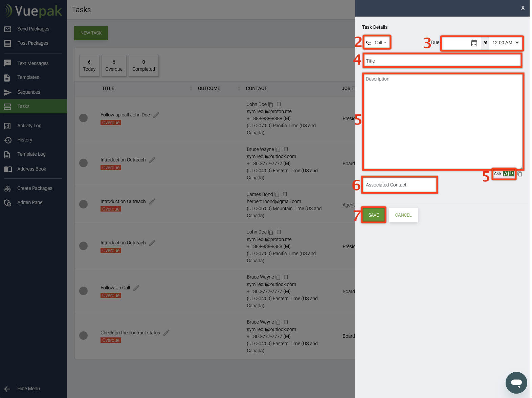Image resolution: width=532 pixels, height=398 pixels.
Task: Click the Ask AI icon
Action: coord(508,174)
